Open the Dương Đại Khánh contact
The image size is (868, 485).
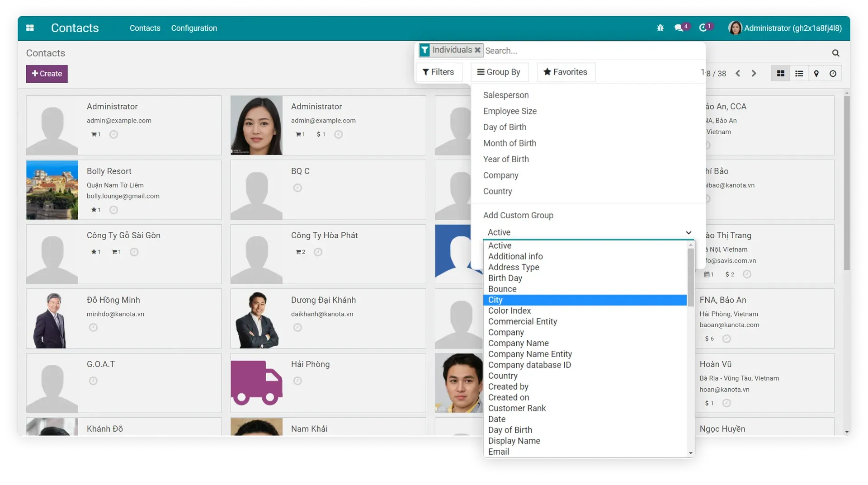click(x=328, y=319)
